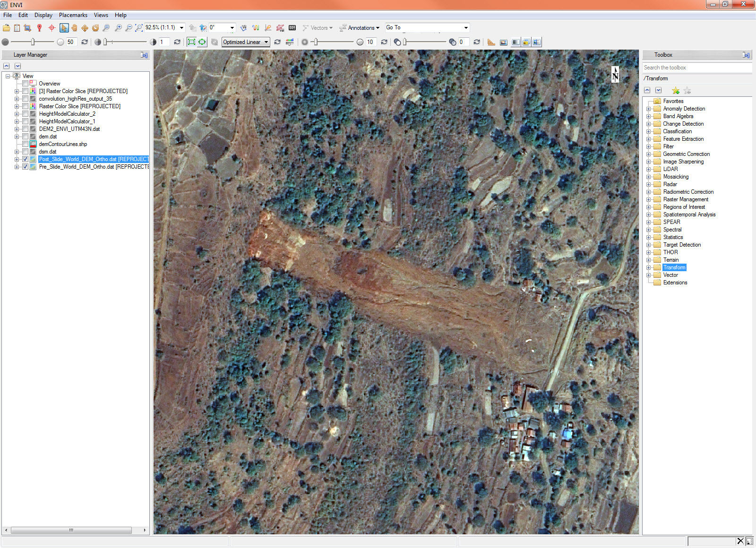This screenshot has width=756, height=548.
Task: Click the Zoom In magnifier icon
Action: pos(118,28)
